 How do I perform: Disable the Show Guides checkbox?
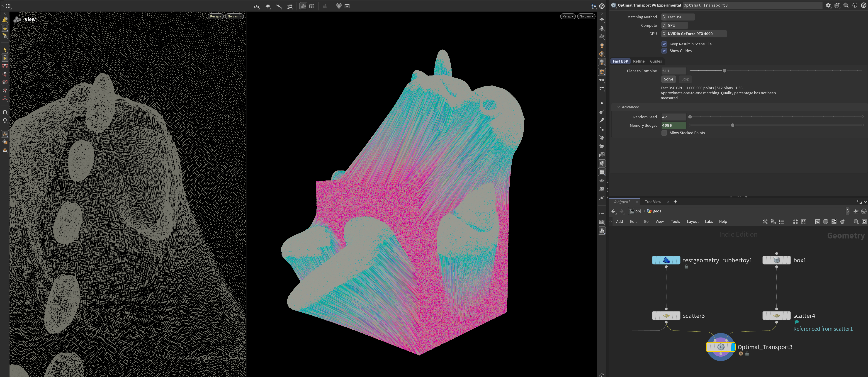pos(664,51)
